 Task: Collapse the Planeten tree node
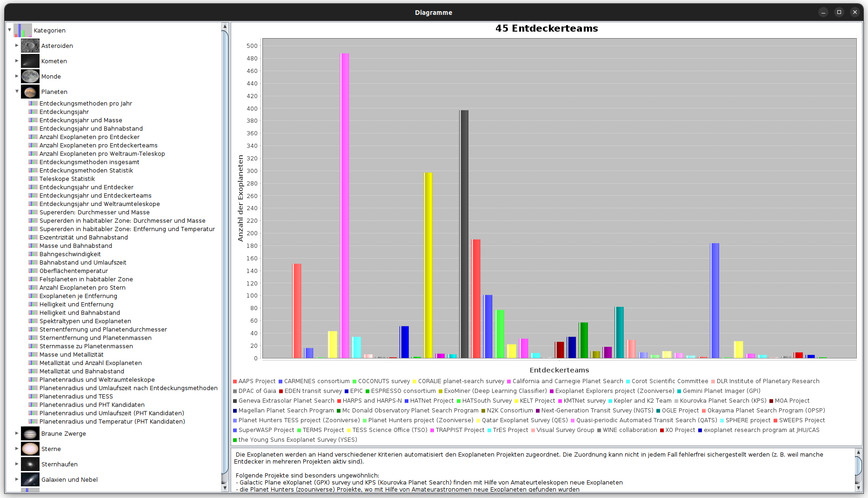click(x=17, y=92)
